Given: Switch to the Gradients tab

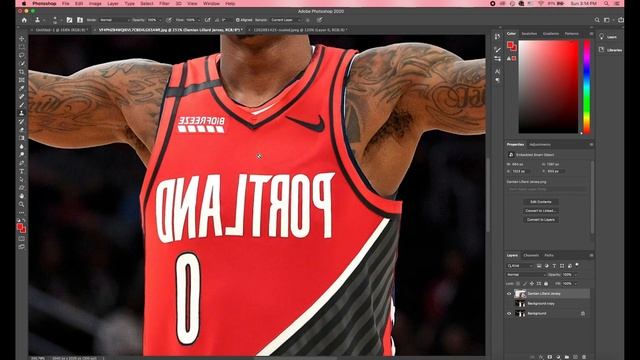Looking at the screenshot, I should coord(551,33).
